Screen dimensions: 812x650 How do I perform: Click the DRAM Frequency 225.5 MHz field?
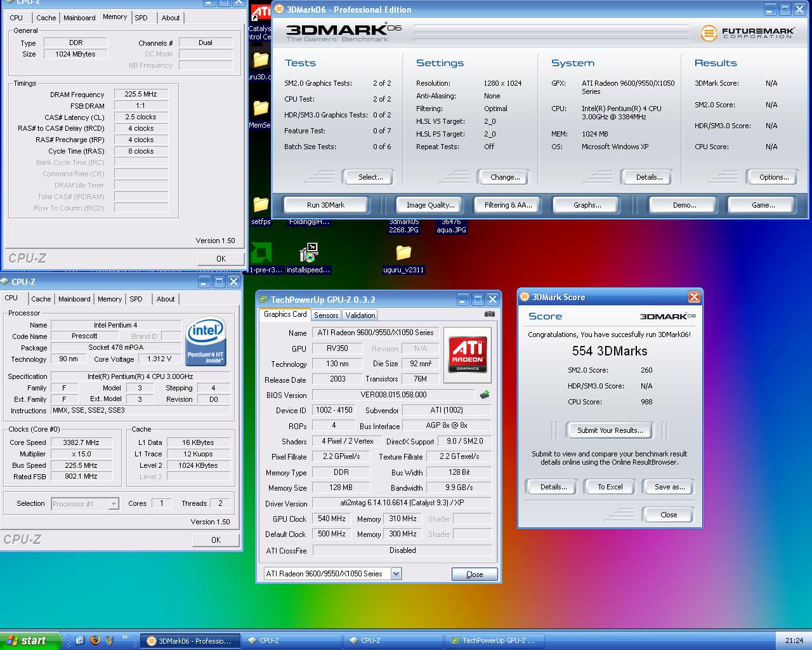pyautogui.click(x=141, y=94)
